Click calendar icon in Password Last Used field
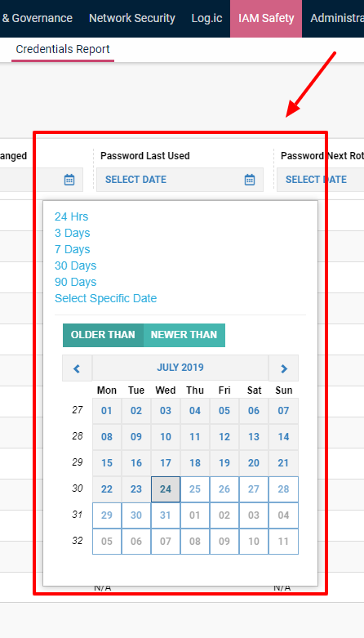 [x=249, y=180]
